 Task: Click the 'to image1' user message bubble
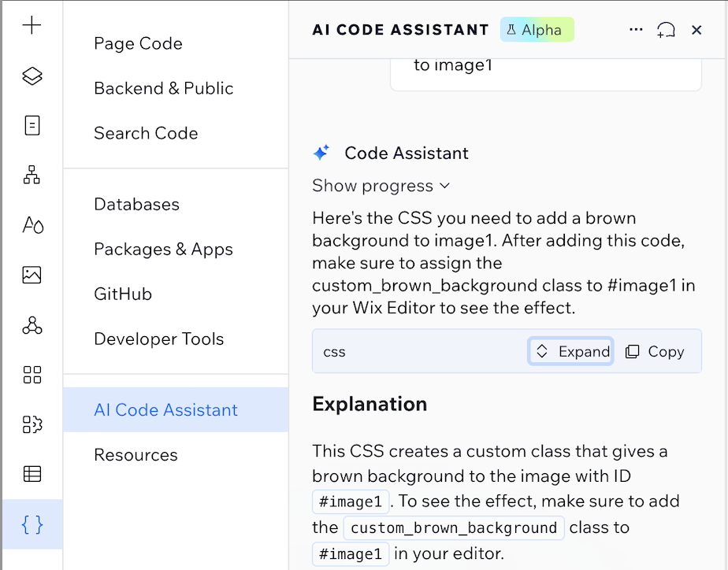[546, 75]
